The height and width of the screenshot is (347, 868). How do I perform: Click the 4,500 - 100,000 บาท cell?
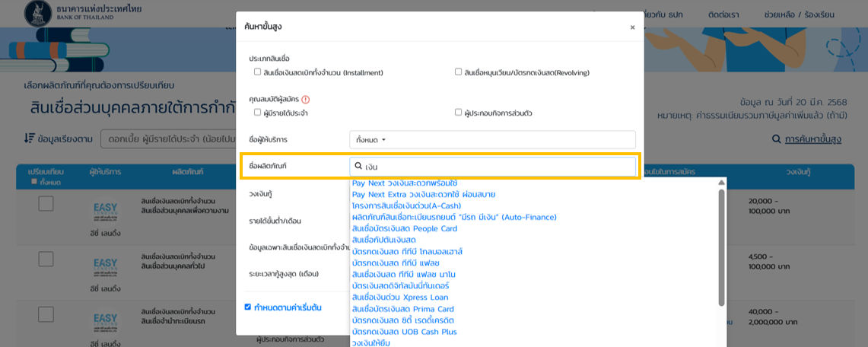pos(770,262)
